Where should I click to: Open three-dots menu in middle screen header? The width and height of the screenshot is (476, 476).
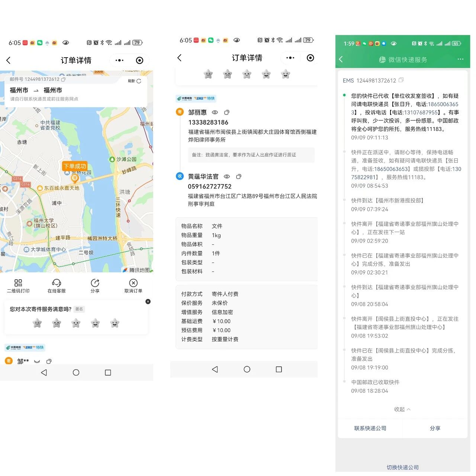[290, 58]
